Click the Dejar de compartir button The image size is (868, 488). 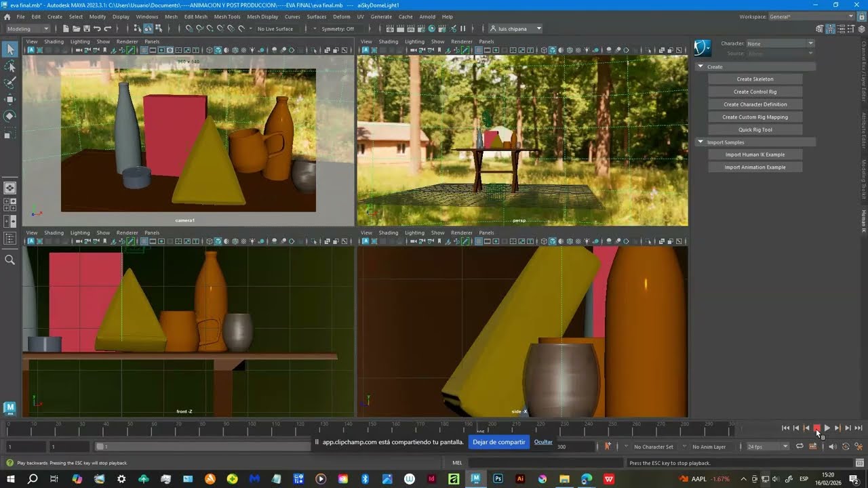(498, 442)
